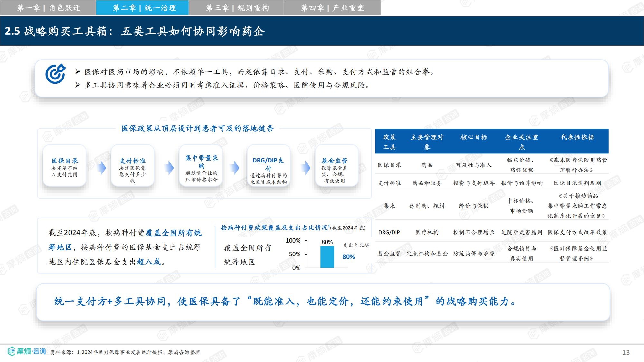The width and height of the screenshot is (644, 362).
Task: Open chapter tab 第一章 角色跃迁
Action: pyautogui.click(x=48, y=8)
